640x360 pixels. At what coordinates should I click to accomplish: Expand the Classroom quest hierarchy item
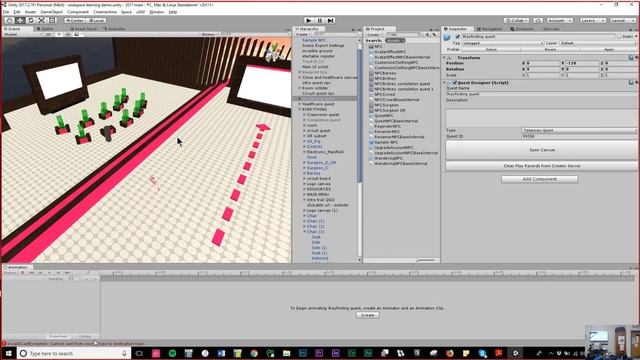pos(304,115)
